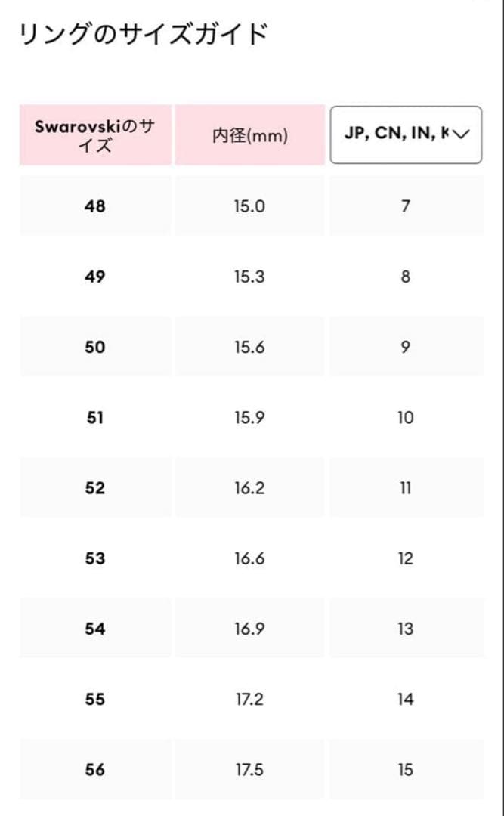Click the 16.6 inner diameter value

pos(249,558)
